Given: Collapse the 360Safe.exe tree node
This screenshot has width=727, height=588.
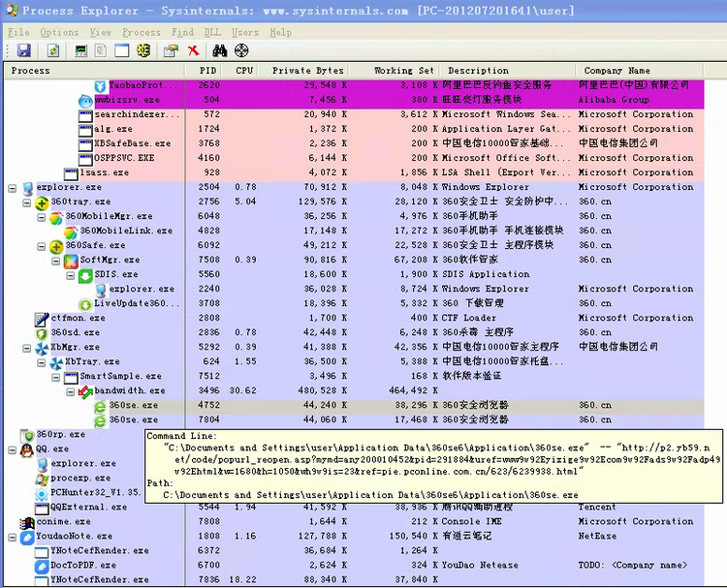Looking at the screenshot, I should click(x=42, y=246).
